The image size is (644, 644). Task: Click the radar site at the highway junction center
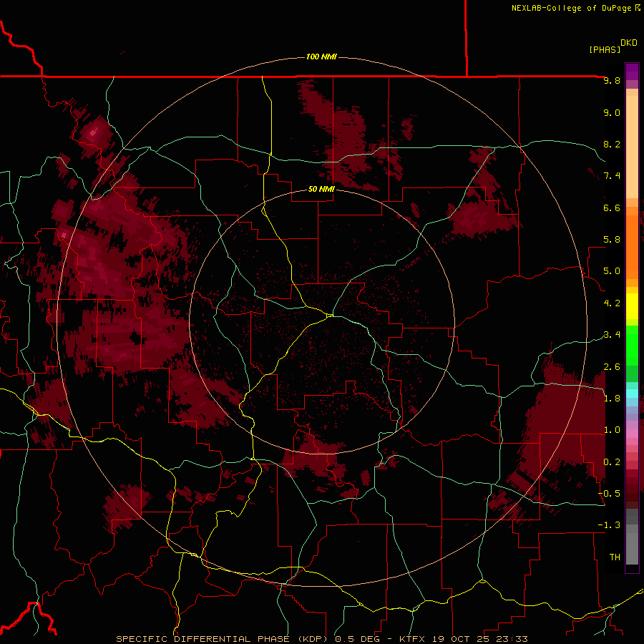click(x=330, y=316)
